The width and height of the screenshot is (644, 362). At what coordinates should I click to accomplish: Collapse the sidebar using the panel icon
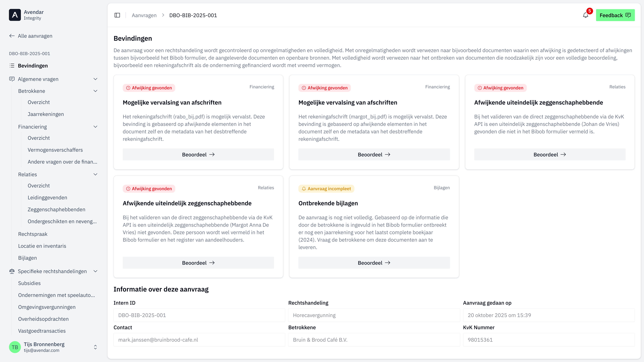117,15
